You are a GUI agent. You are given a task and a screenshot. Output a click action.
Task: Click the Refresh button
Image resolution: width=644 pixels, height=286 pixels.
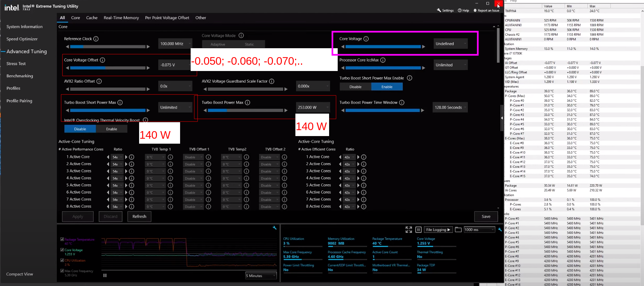click(x=139, y=216)
